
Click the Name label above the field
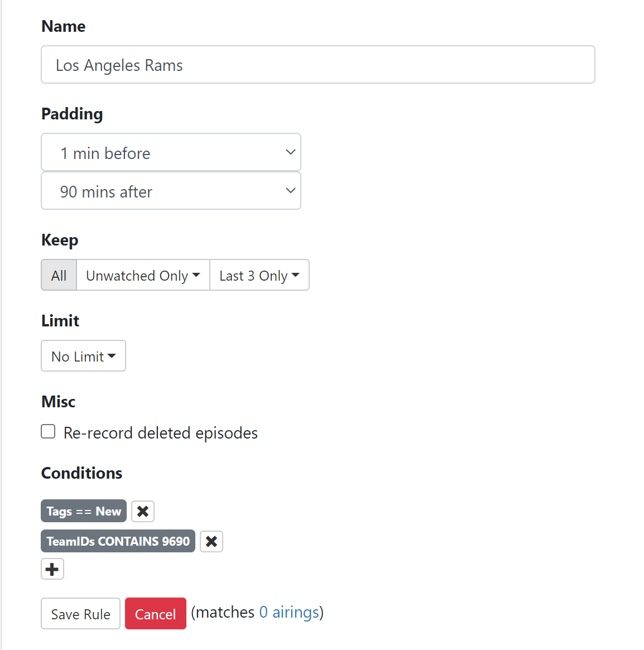pyautogui.click(x=64, y=26)
